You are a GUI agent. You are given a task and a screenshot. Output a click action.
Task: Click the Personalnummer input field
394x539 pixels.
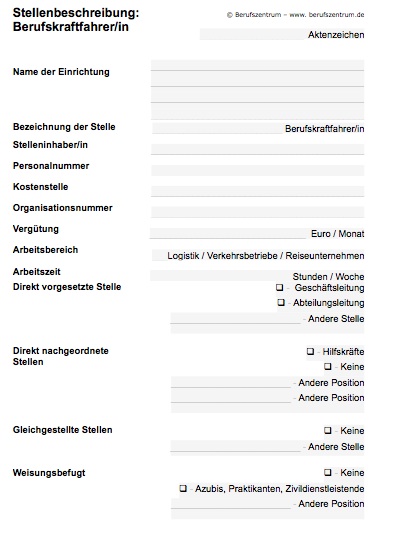tap(257, 170)
